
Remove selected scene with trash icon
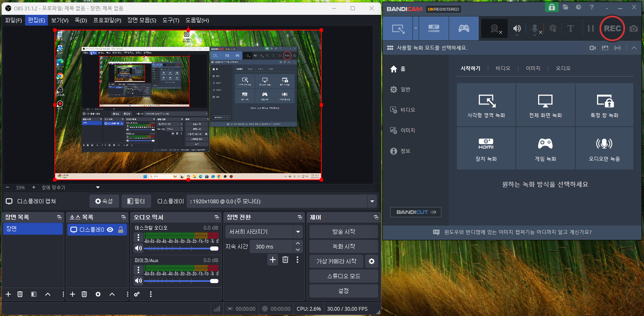20,294
